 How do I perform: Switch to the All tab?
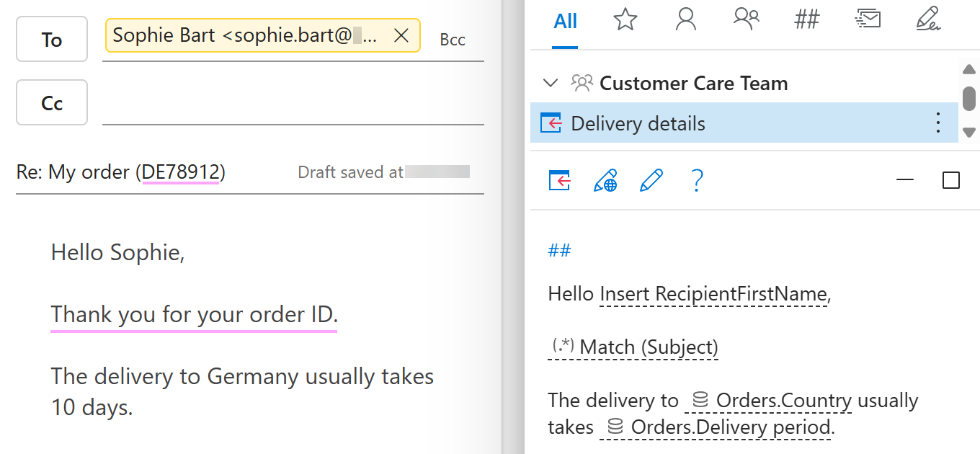pos(565,22)
